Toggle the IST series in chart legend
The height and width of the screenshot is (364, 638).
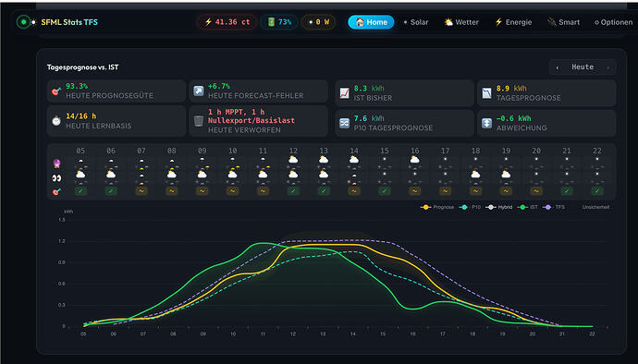527,207
